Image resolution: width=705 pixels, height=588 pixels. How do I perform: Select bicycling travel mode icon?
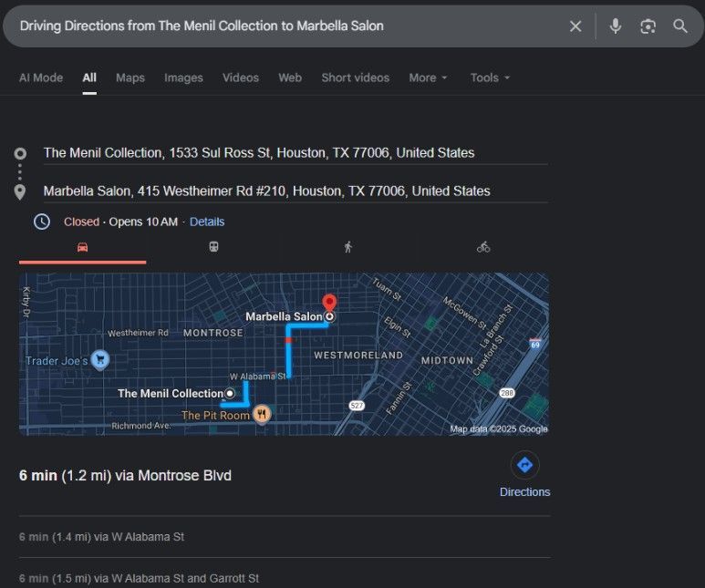483,247
